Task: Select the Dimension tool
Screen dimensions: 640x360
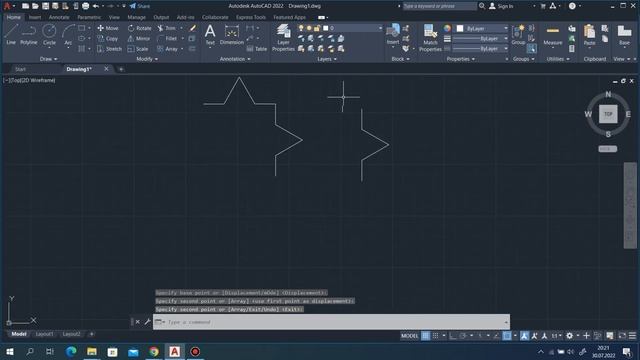Action: coord(231,34)
